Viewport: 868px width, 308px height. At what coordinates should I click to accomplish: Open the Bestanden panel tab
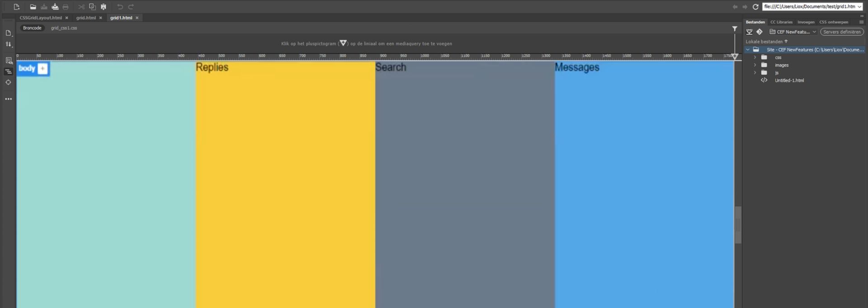[x=755, y=22]
